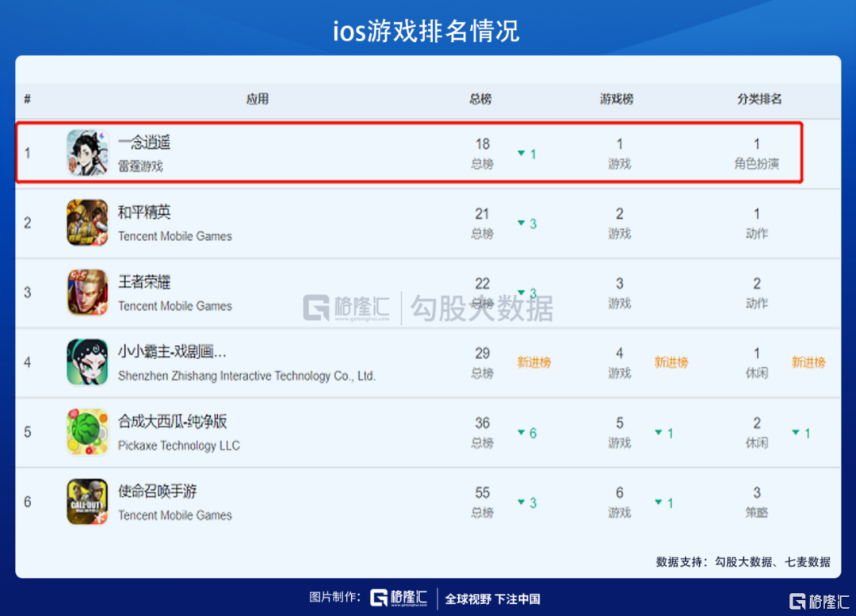Screen dimensions: 856x616
Task: Click overall rank 29 for 小小霸主
Action: pos(482,354)
